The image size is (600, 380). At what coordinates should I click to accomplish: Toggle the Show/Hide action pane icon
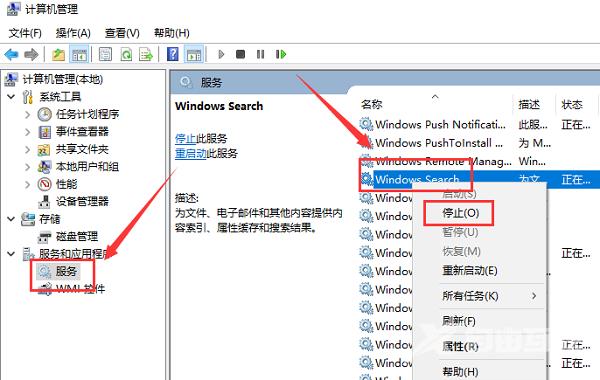(x=194, y=54)
